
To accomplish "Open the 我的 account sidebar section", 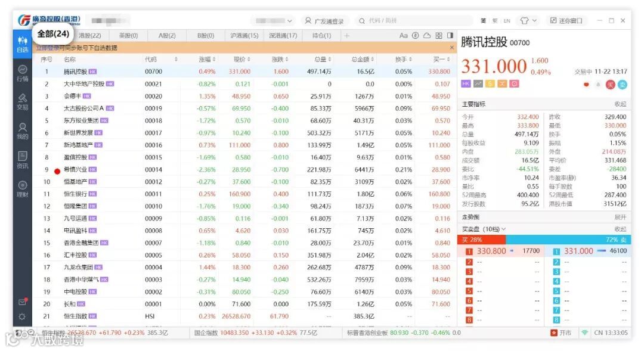I will tap(23, 131).
